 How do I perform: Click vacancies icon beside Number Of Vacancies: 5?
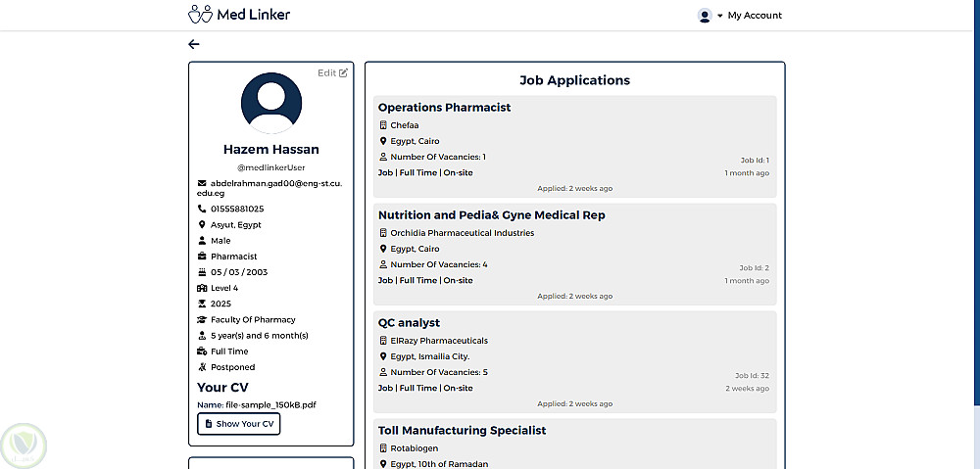point(383,372)
